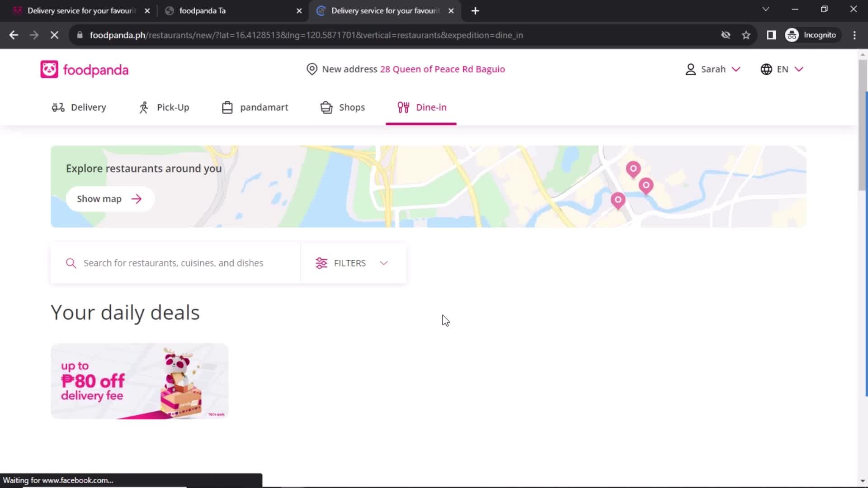Screen dimensions: 868x488
Task: Click the page vertical scrollbar thumb
Action: tap(862, 126)
